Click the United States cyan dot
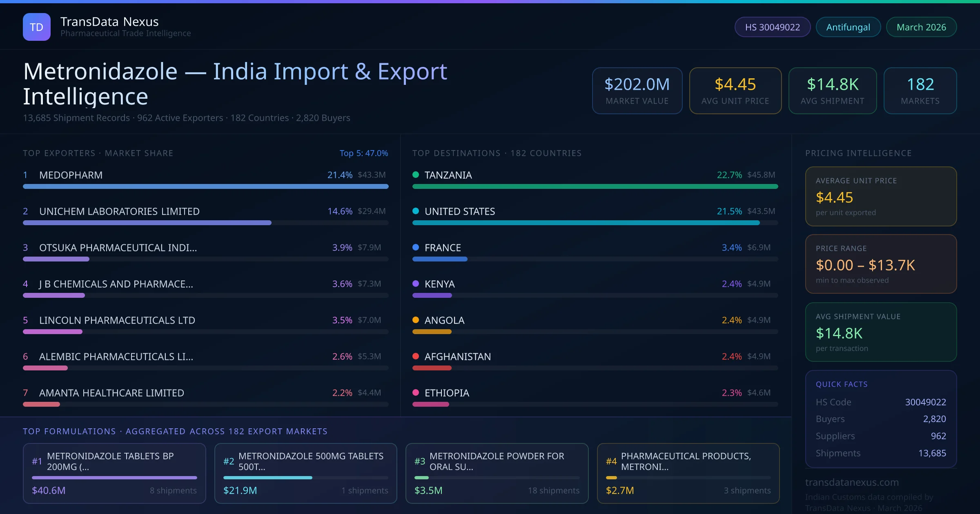Viewport: 980px width, 514px height. 416,211
